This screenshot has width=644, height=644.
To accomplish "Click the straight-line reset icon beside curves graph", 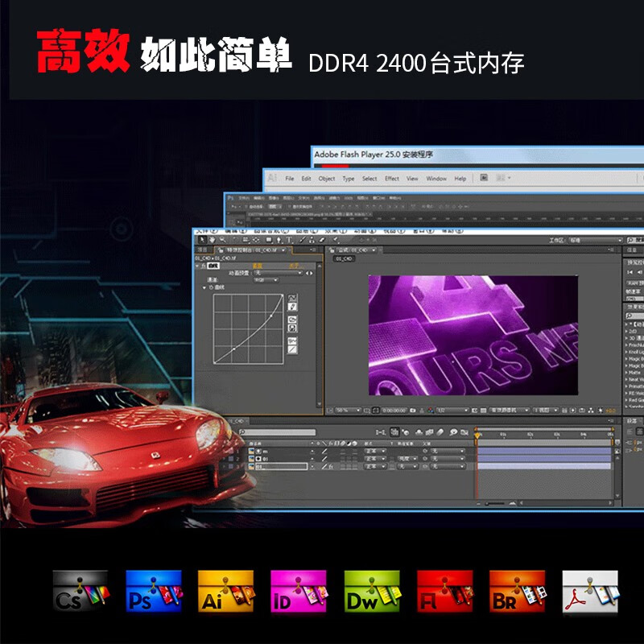I will pyautogui.click(x=292, y=349).
